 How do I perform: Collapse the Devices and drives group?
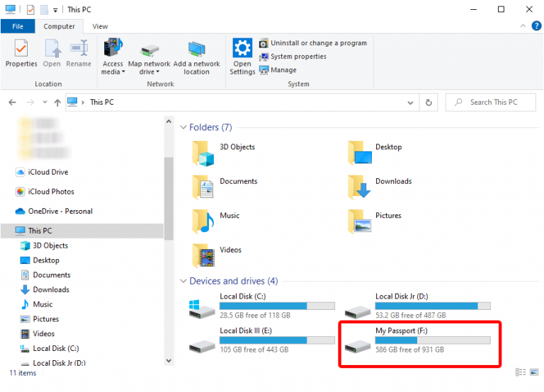[183, 281]
